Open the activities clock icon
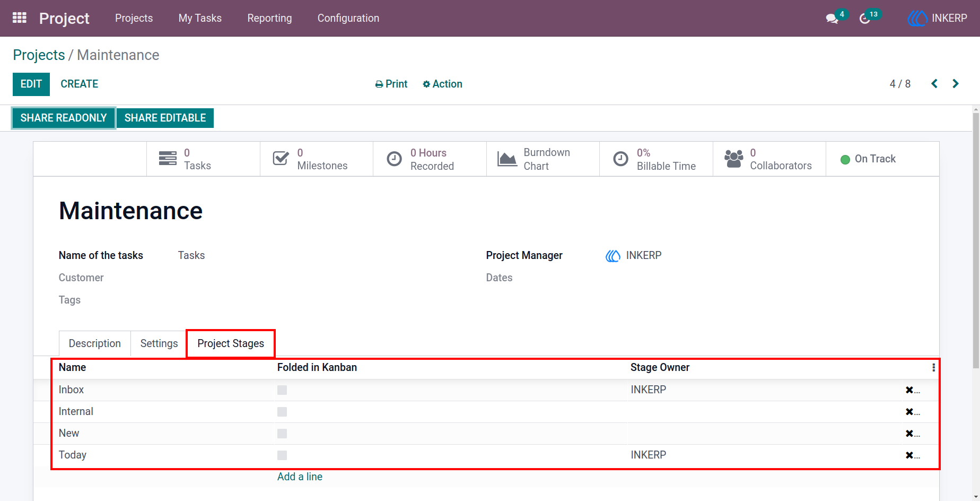 pos(865,19)
